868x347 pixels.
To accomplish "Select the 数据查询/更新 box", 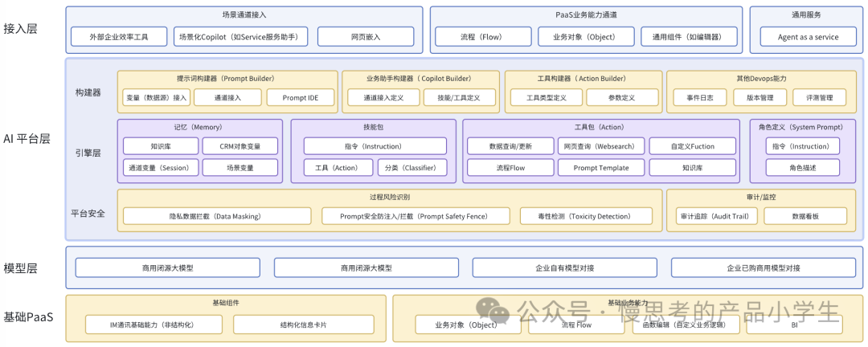I will pyautogui.click(x=510, y=147).
